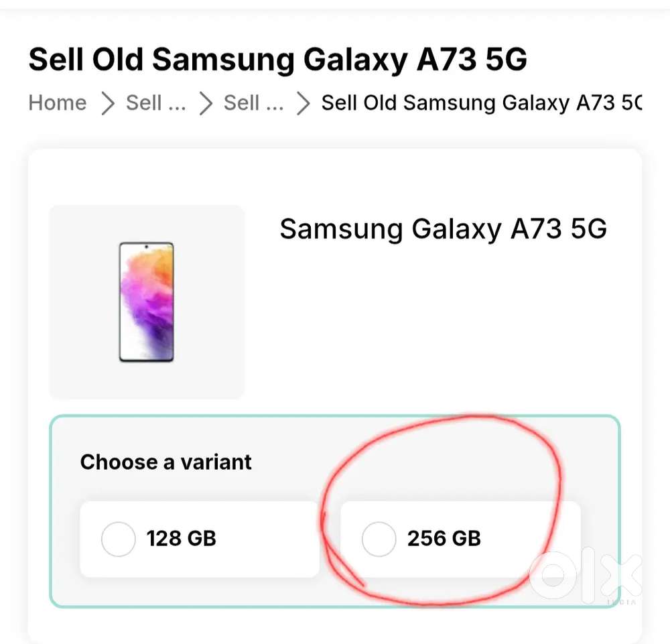670x644 pixels.
Task: Click the chevron before the last breadcrumb
Action: 304,104
